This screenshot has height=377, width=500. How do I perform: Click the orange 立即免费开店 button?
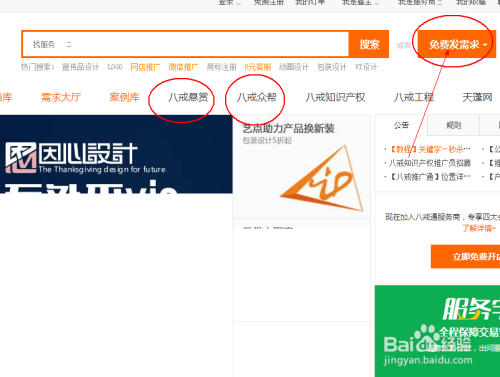coord(465,257)
